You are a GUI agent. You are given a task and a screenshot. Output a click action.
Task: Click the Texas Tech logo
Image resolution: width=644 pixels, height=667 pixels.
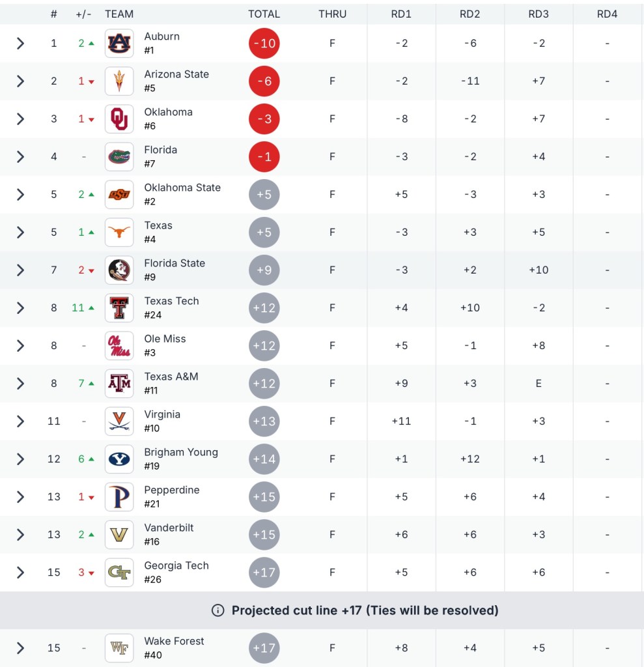pos(119,308)
